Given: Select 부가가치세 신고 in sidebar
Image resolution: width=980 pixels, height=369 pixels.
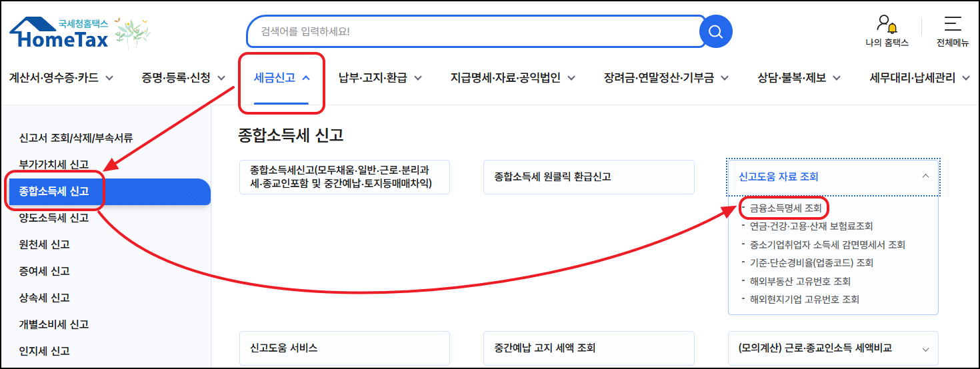Looking at the screenshot, I should click(x=54, y=165).
